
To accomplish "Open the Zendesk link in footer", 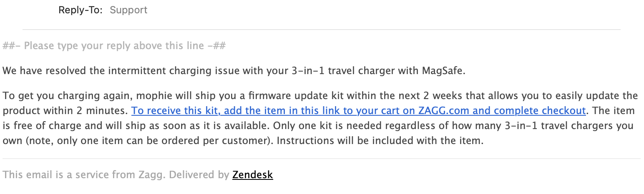I will [x=252, y=175].
